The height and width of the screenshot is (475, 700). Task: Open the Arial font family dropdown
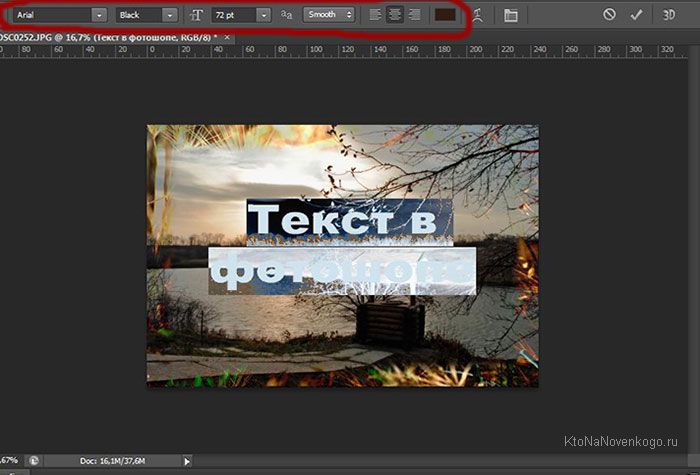59,15
